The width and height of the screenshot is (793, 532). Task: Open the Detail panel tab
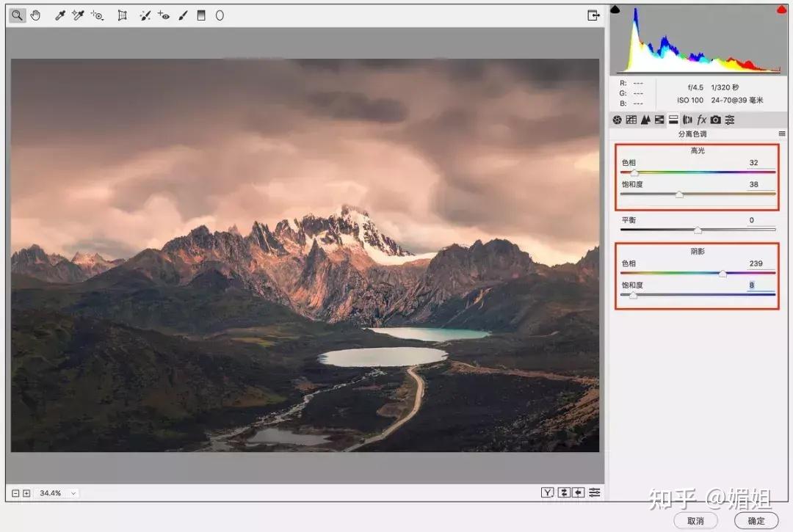pyautogui.click(x=645, y=120)
